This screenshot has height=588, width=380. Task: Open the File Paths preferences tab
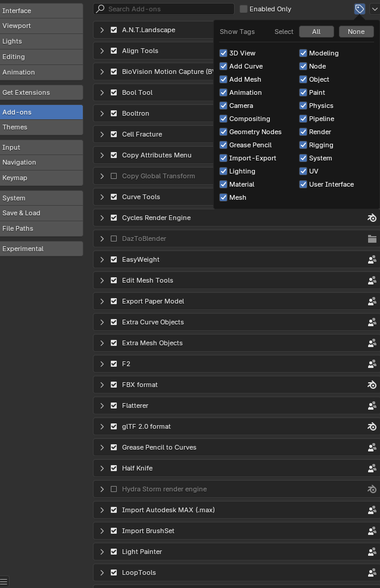(41, 229)
